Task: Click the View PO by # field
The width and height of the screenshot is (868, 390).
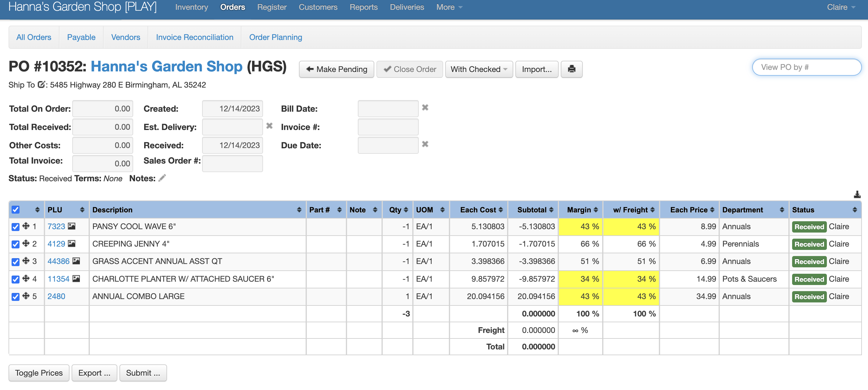Action: 806,67
